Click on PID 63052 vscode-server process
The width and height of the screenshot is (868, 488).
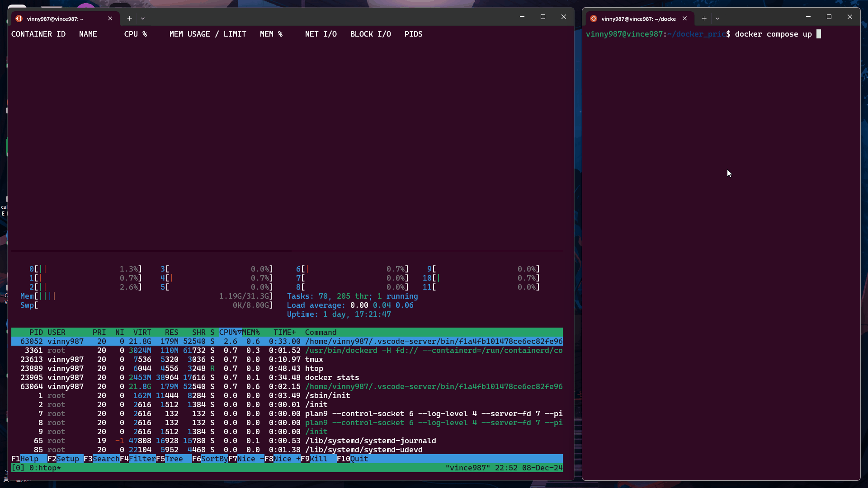pos(287,341)
